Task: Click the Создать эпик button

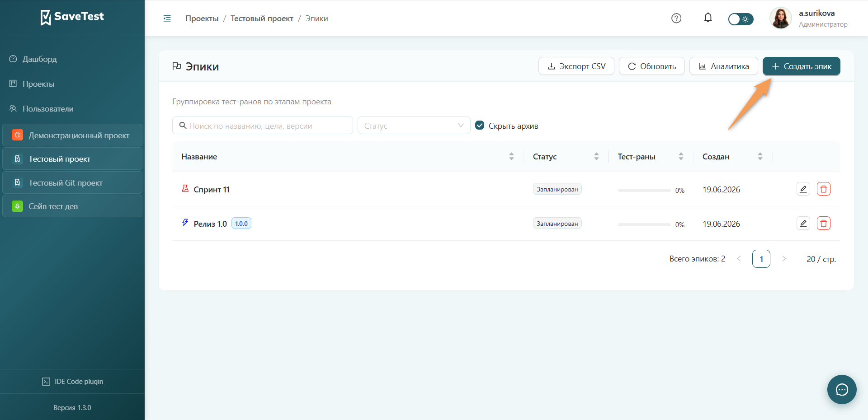Action: (801, 66)
